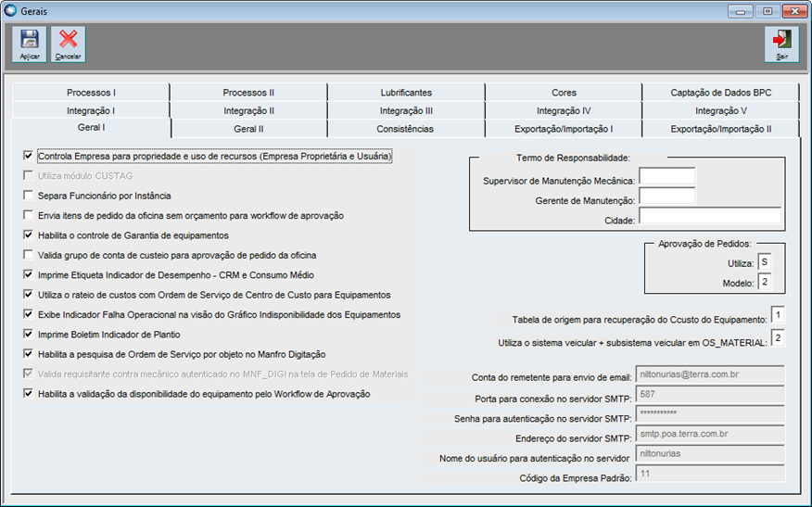Toggle Utiliza o rateio de custos checkbox
The width and height of the screenshot is (812, 507).
(28, 294)
